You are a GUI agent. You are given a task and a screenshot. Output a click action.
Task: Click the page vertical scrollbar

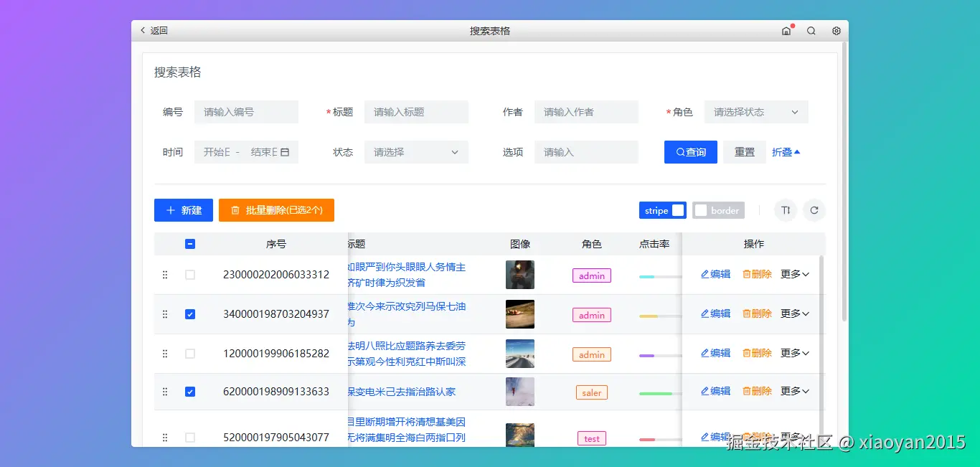pyautogui.click(x=844, y=181)
